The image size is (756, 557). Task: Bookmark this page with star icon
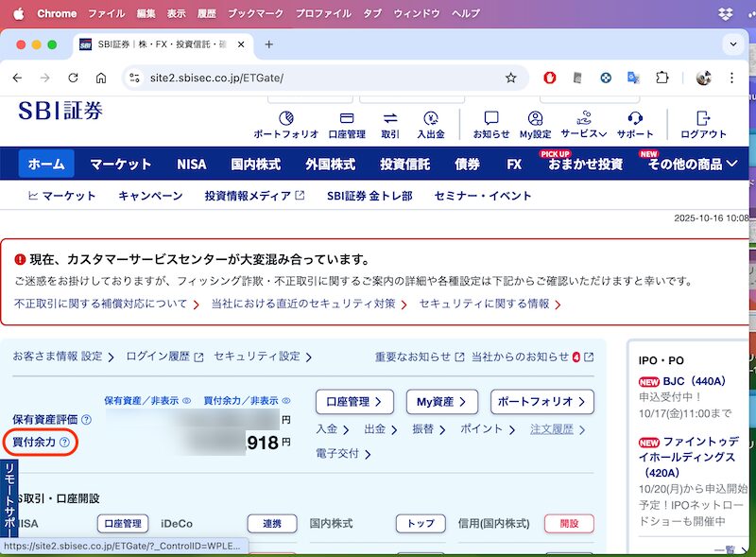coord(511,78)
